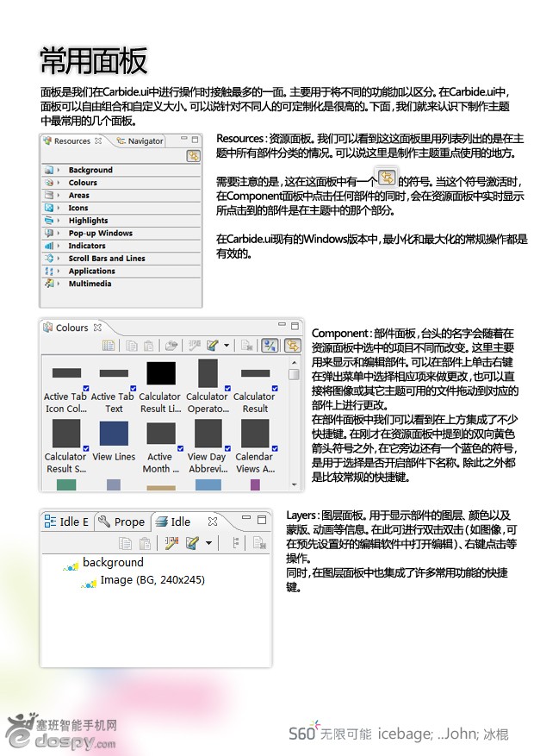534x756 pixels.
Task: Select the background layer row
Action: pos(104,563)
